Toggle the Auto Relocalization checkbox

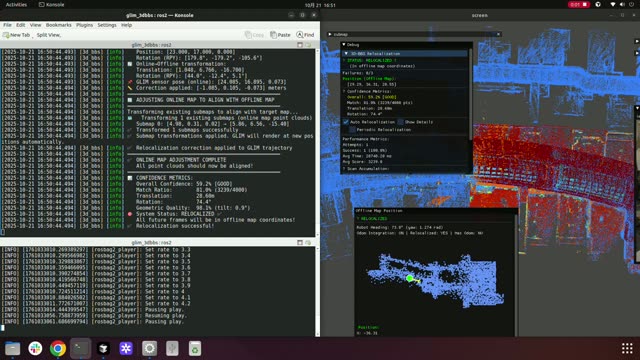point(346,122)
